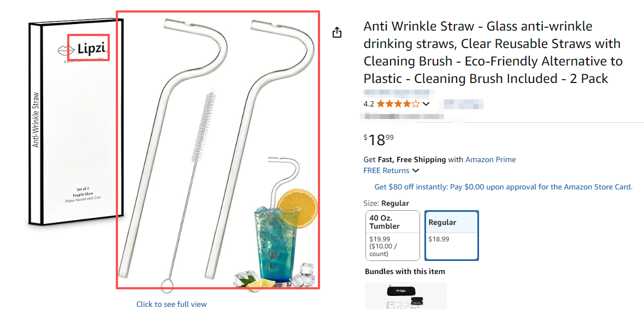Open the bundle thumbnail under Bundles heading
644x309 pixels.
click(405, 295)
